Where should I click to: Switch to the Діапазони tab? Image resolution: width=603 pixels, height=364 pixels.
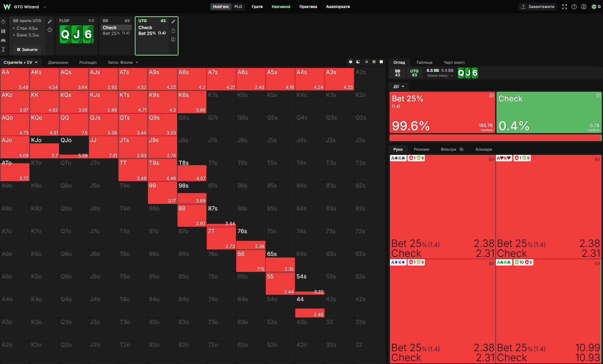pos(58,63)
